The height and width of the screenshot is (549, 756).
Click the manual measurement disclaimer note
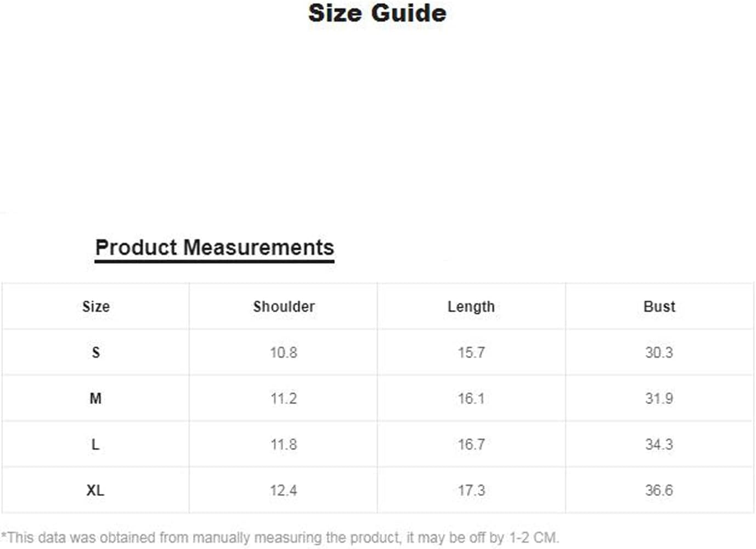click(x=280, y=537)
